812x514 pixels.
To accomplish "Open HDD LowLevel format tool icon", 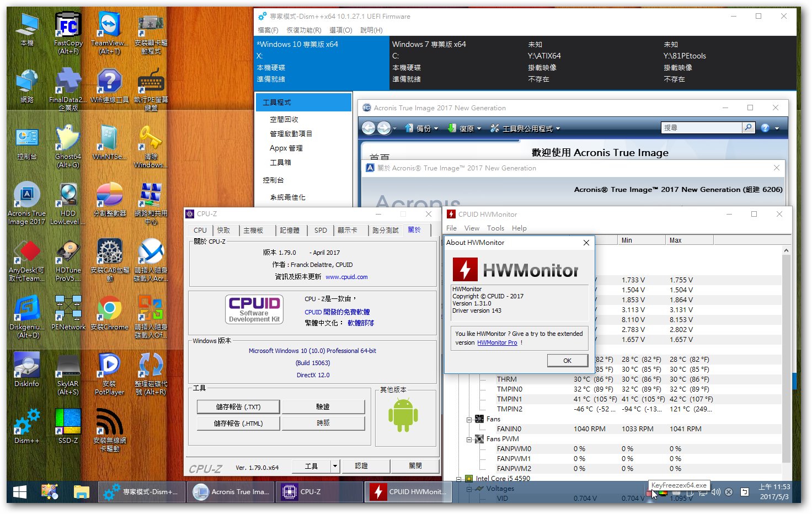I will click(x=68, y=204).
